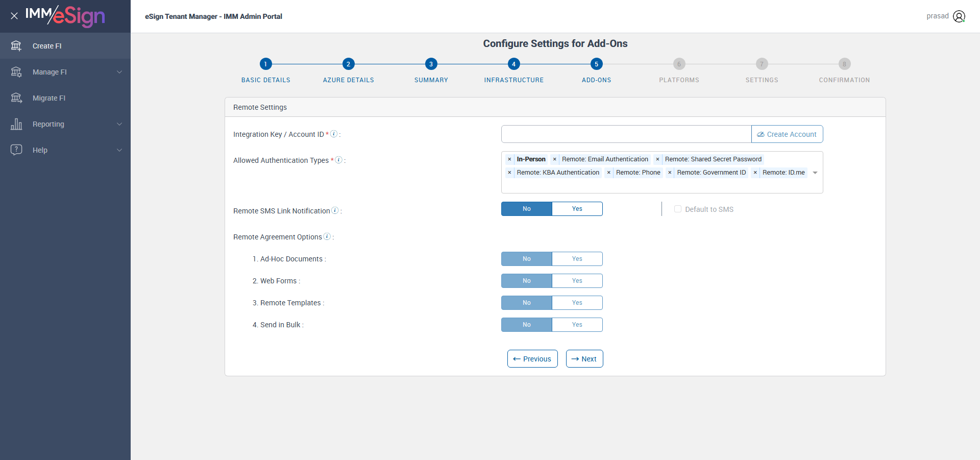Click info icon beside Allowed Authentication Types
The image size is (980, 460).
(x=338, y=160)
